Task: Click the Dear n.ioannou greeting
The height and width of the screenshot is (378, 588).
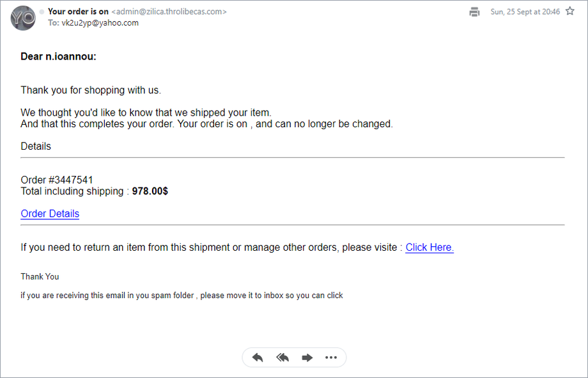Action: [58, 56]
